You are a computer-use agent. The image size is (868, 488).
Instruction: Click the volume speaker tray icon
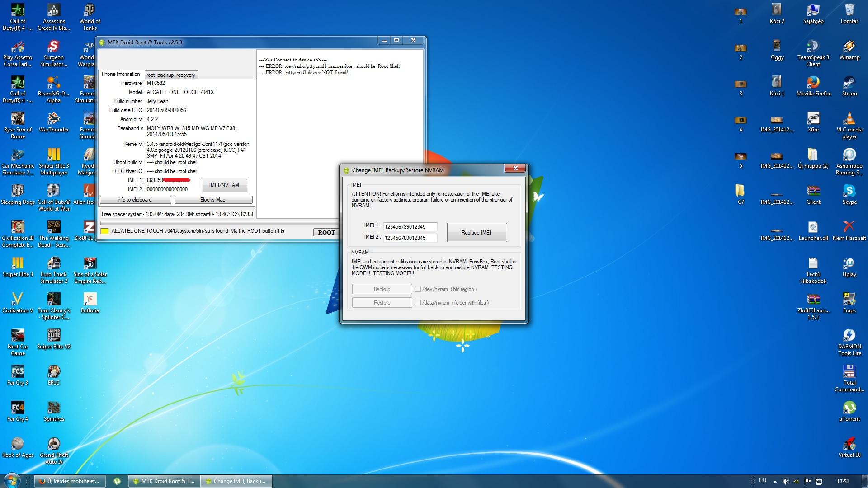tap(786, 482)
